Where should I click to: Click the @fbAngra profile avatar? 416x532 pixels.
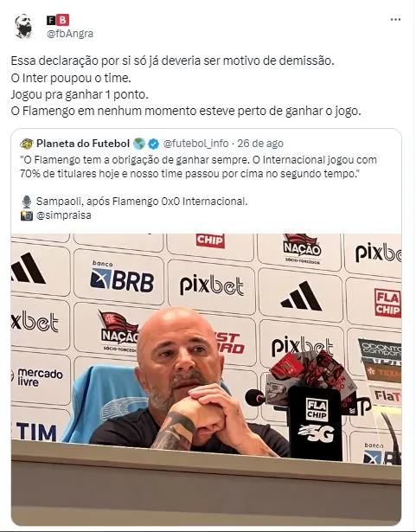pyautogui.click(x=23, y=27)
